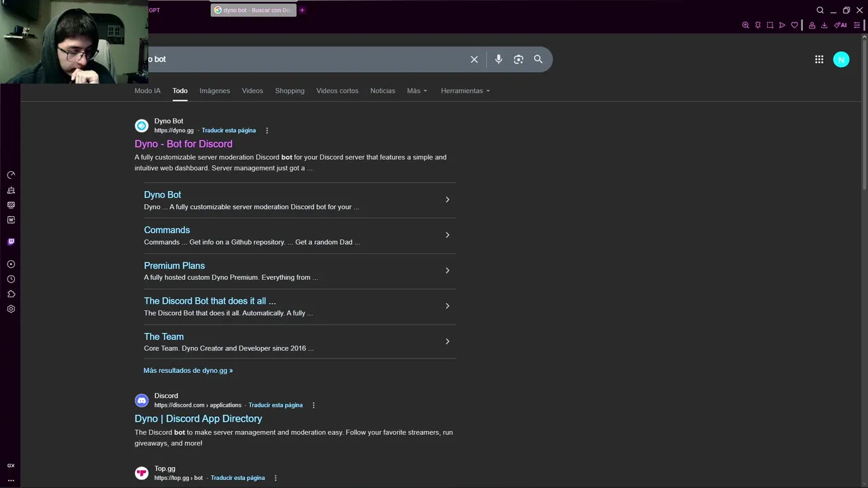Expand the Herramientas dropdown
The image size is (868, 488).
coord(465,91)
